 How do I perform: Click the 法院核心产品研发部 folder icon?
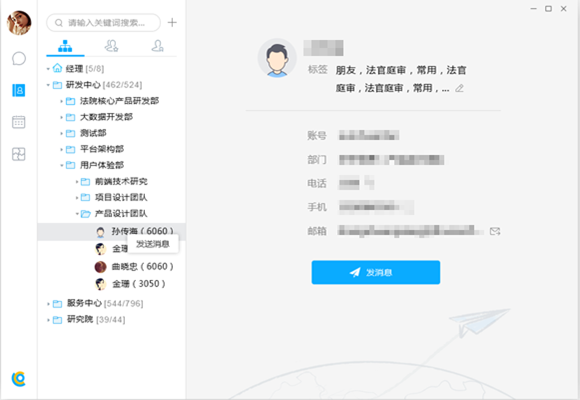(70, 101)
